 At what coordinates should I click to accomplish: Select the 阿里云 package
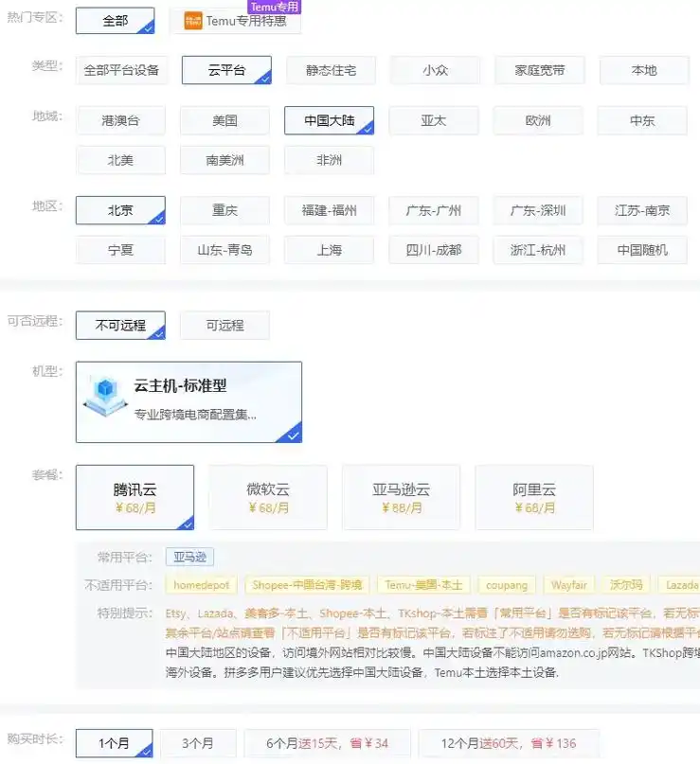[x=533, y=497]
